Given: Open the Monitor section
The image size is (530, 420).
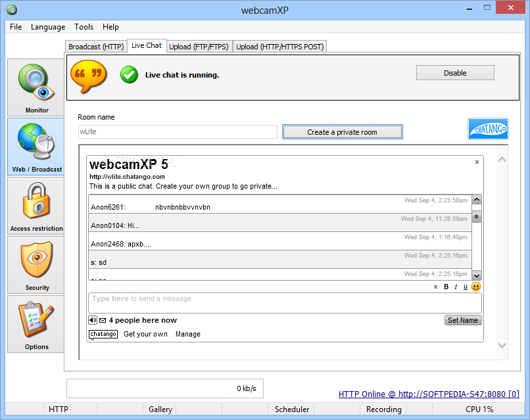Looking at the screenshot, I should pyautogui.click(x=36, y=87).
